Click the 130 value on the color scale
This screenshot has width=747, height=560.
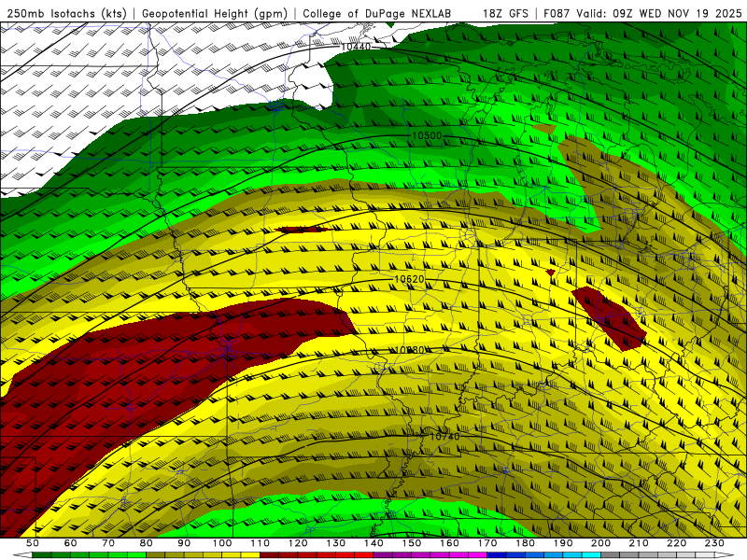[x=336, y=543]
